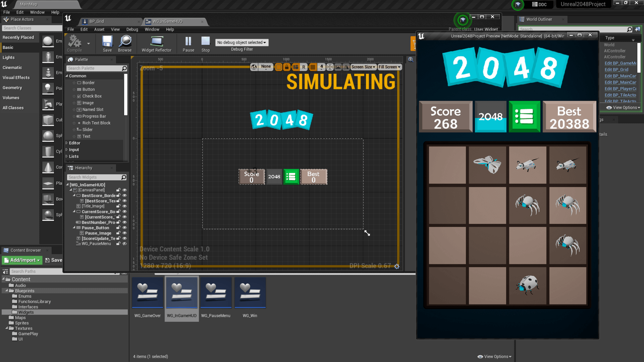The width and height of the screenshot is (644, 362).
Task: Toggle dashed outlines icon in designer toolbar
Action: pyautogui.click(x=278, y=67)
